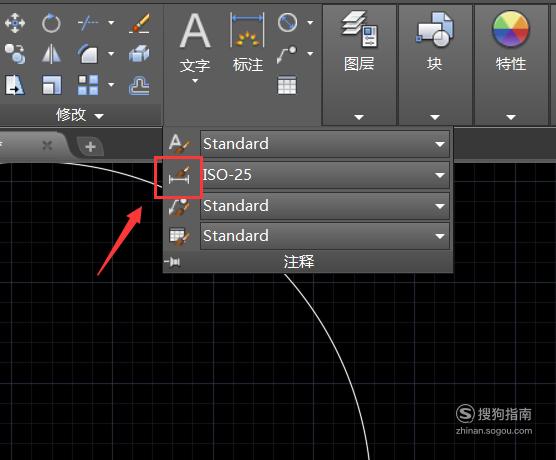Click the Explode tool icon
Screen dimensions: 556x460
coord(139,54)
